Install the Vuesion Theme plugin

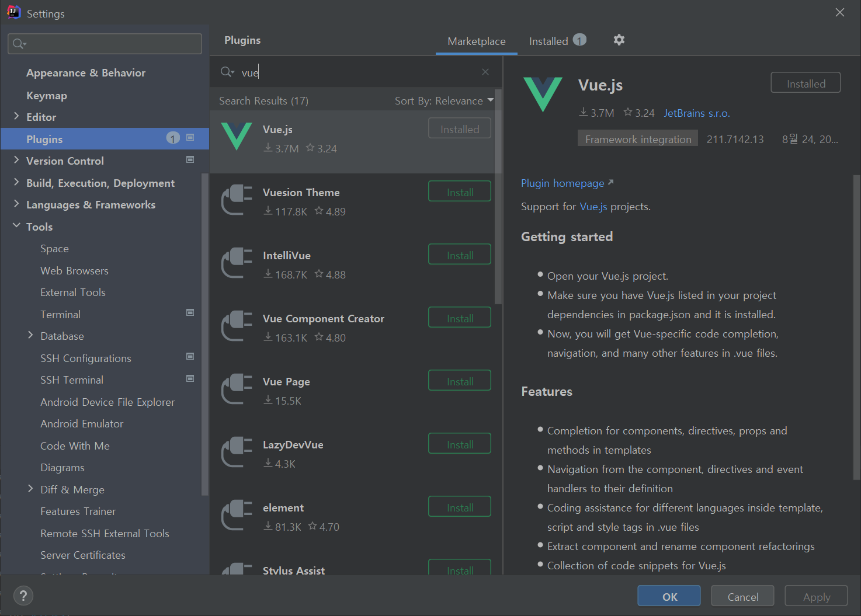460,192
